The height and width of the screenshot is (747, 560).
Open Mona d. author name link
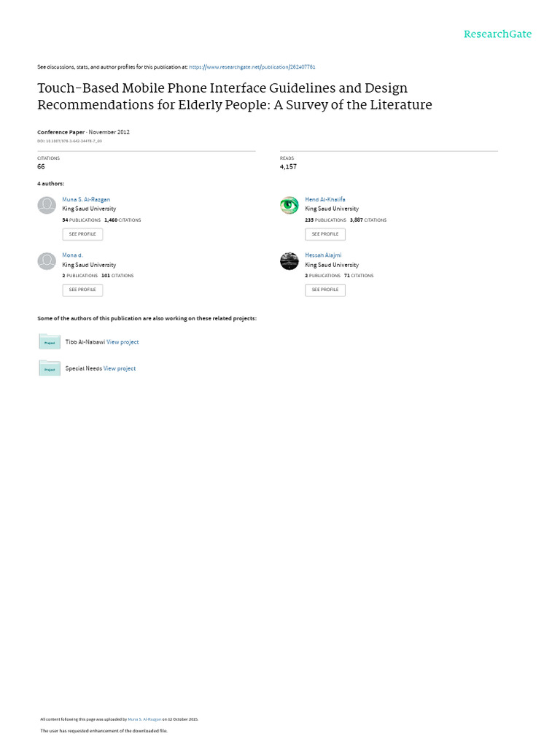(x=72, y=255)
